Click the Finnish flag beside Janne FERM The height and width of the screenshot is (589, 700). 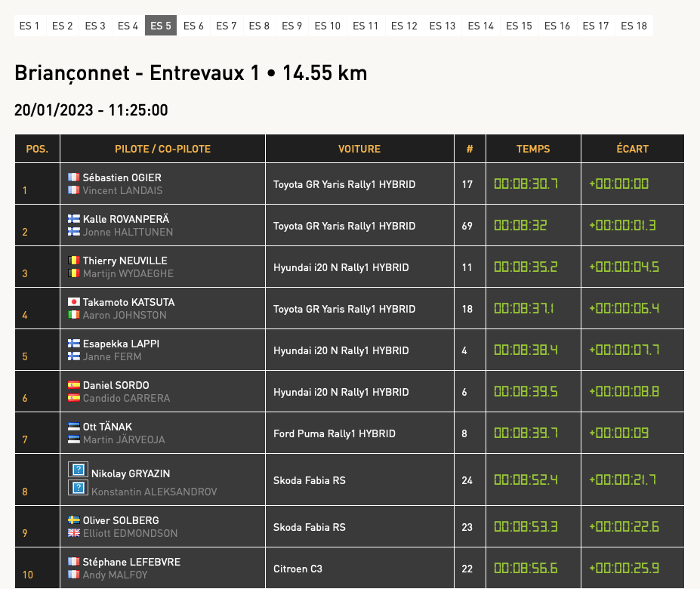pyautogui.click(x=74, y=356)
